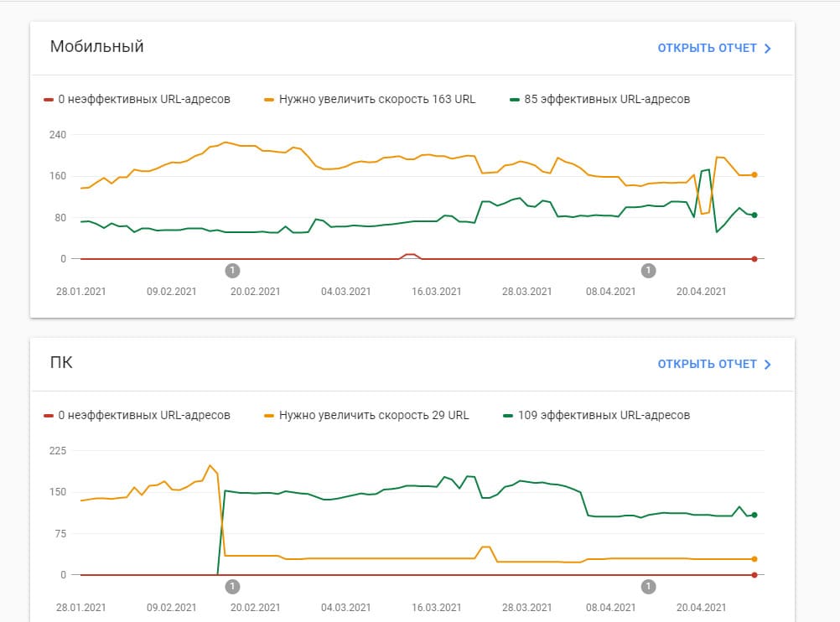The height and width of the screenshot is (622, 840).
Task: Click green endpoint dot in ПК chart
Action: (x=754, y=515)
